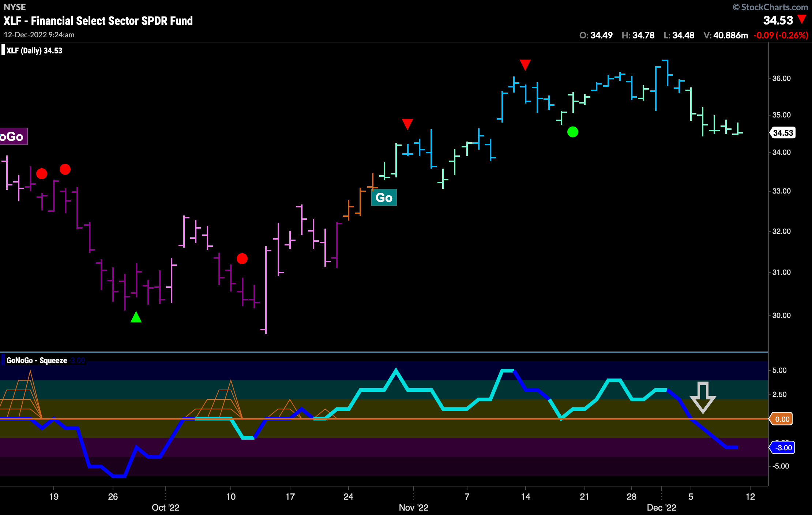Click the 2.50 oscillator axis label
Image resolution: width=812 pixels, height=515 pixels.
tap(779, 394)
